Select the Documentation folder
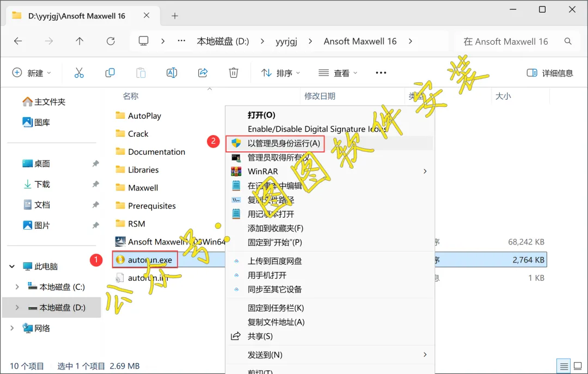This screenshot has height=374, width=588. 150,151
